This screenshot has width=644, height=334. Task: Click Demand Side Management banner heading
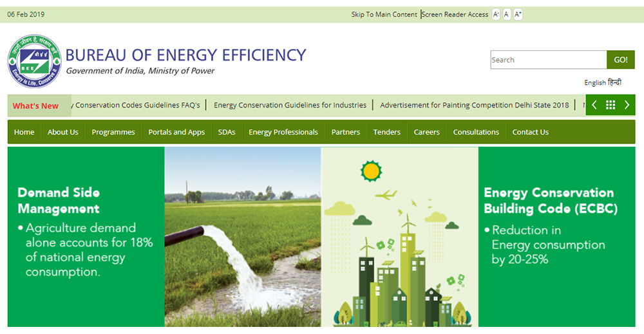[59, 201]
